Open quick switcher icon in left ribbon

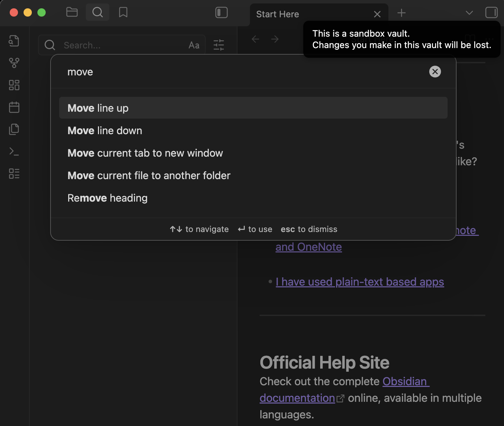pos(14,41)
